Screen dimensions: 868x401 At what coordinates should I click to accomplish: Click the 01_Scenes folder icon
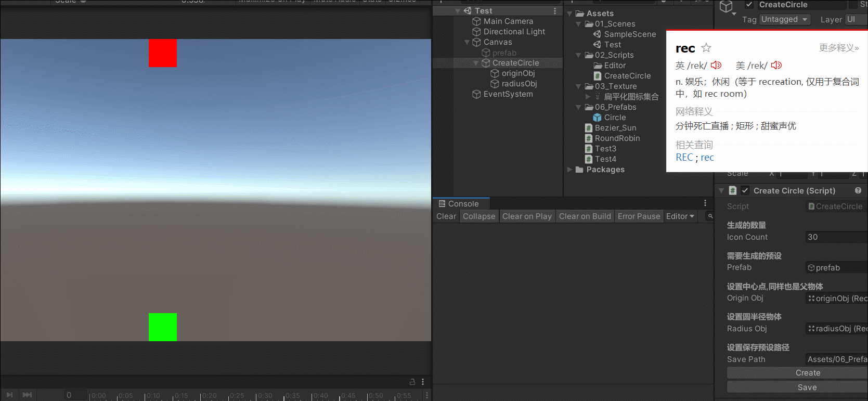click(x=589, y=24)
